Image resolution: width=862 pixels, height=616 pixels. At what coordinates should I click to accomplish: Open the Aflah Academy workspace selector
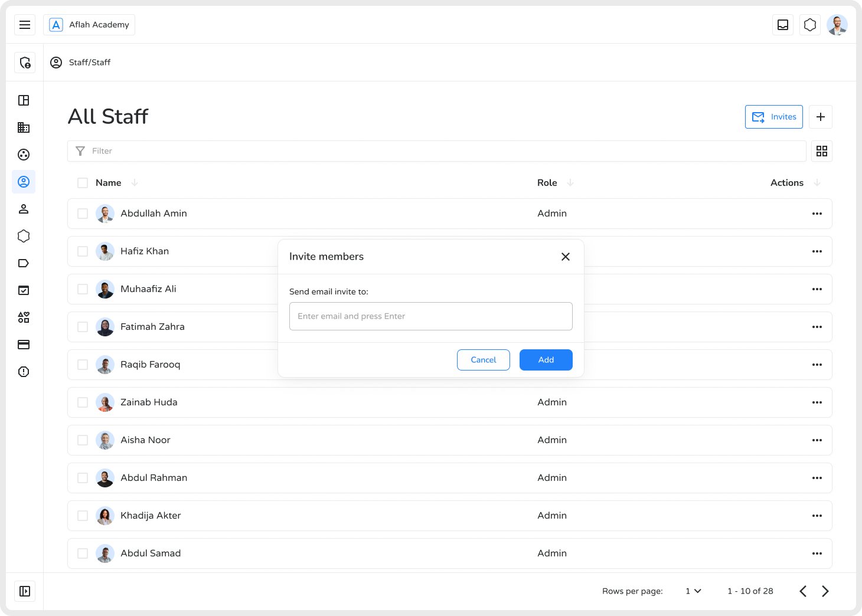[x=89, y=25]
